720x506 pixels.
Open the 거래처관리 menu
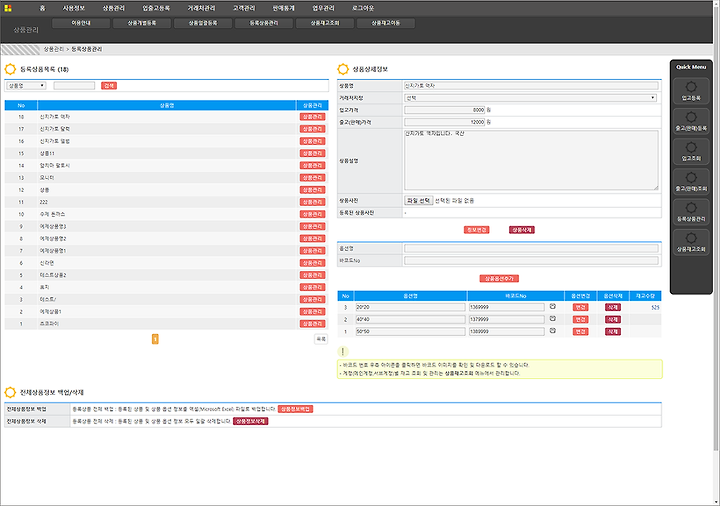tap(201, 8)
